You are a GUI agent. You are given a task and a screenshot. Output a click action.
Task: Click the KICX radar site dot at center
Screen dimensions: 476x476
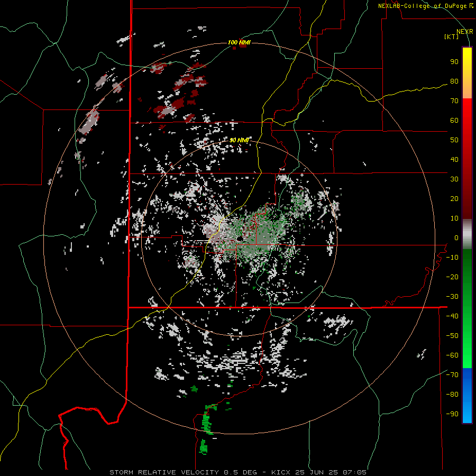click(x=240, y=238)
